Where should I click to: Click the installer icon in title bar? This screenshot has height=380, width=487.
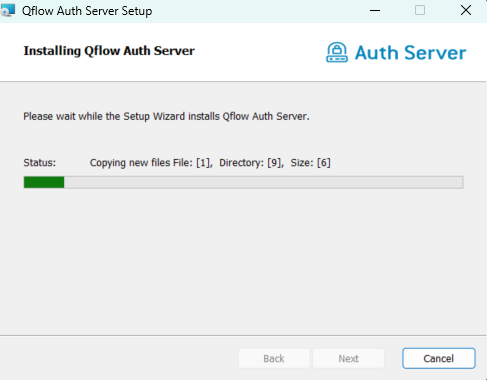point(8,10)
